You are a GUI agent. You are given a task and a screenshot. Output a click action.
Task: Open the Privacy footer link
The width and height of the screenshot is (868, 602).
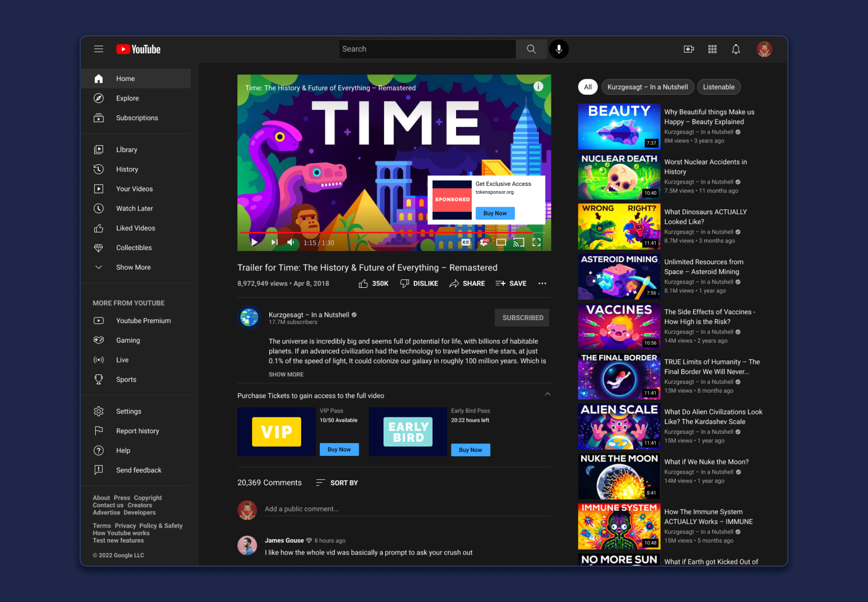pos(125,526)
